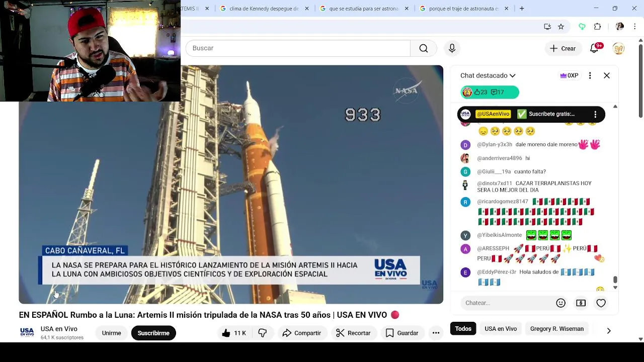Image resolution: width=644 pixels, height=362 pixels.
Task: Open the USA en Vivo channel avatar
Action: pos(27,332)
